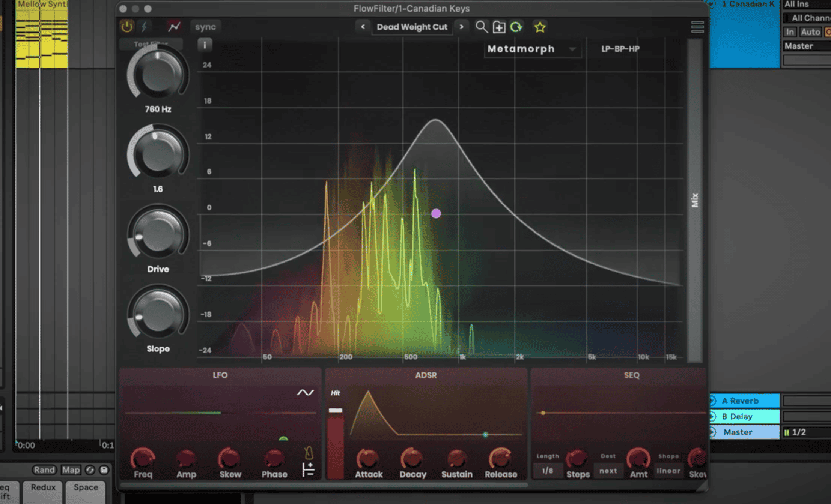Screen dimensions: 831x504
Task: Click the Mix vertical slider
Action: [x=695, y=201]
